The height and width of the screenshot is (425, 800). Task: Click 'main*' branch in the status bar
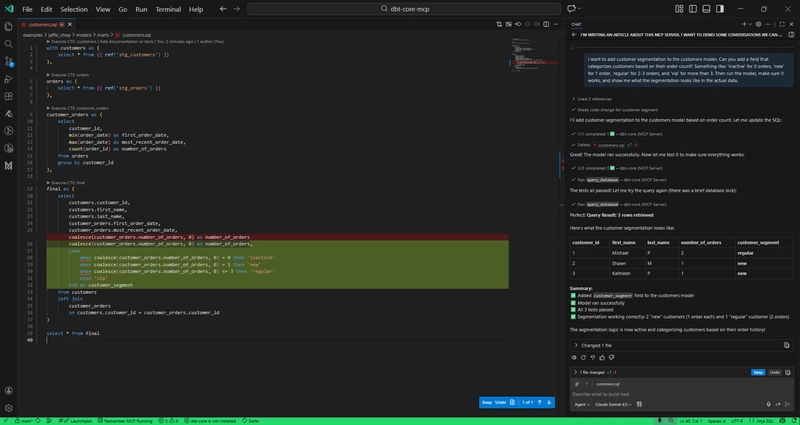21,421
